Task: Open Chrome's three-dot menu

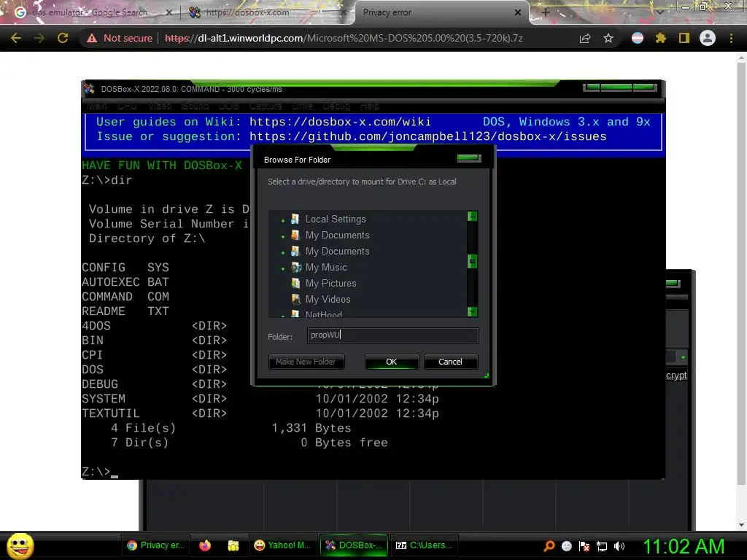Action: click(x=731, y=38)
